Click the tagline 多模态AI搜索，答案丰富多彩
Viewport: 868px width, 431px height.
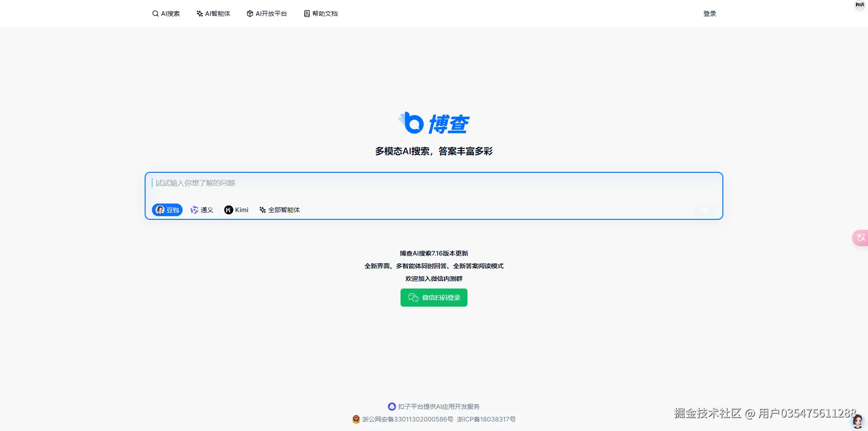pos(434,151)
